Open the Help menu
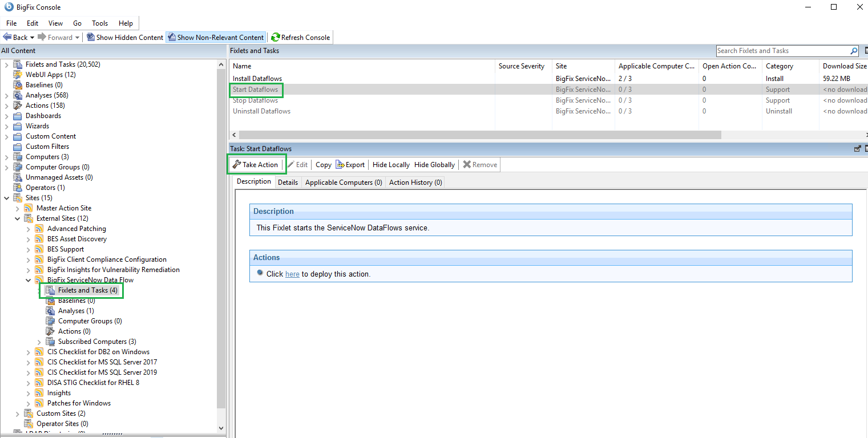The image size is (868, 438). (x=126, y=23)
